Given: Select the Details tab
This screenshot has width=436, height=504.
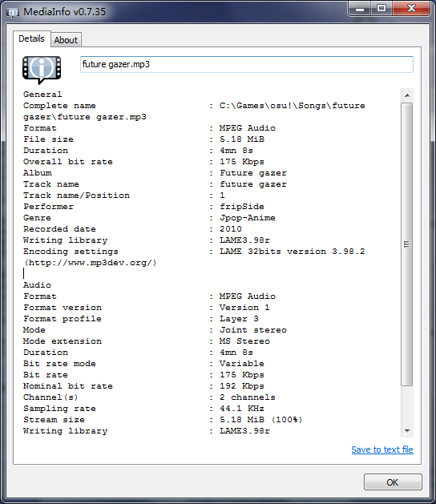Looking at the screenshot, I should coord(31,39).
